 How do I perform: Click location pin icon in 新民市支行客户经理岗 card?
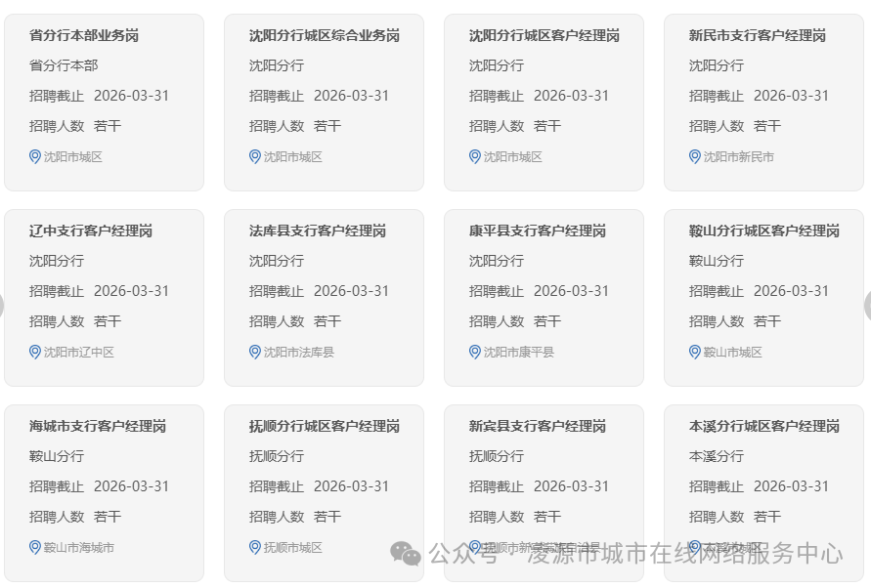click(695, 157)
